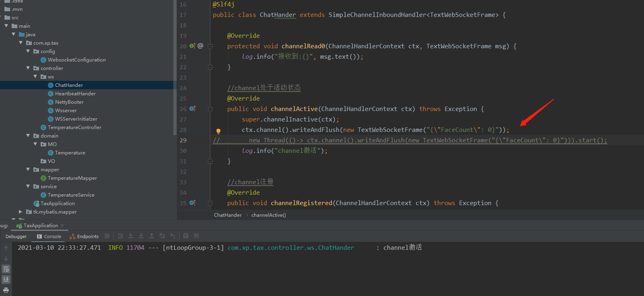Open Wsserver class file
The width and height of the screenshot is (644, 296).
click(x=66, y=111)
